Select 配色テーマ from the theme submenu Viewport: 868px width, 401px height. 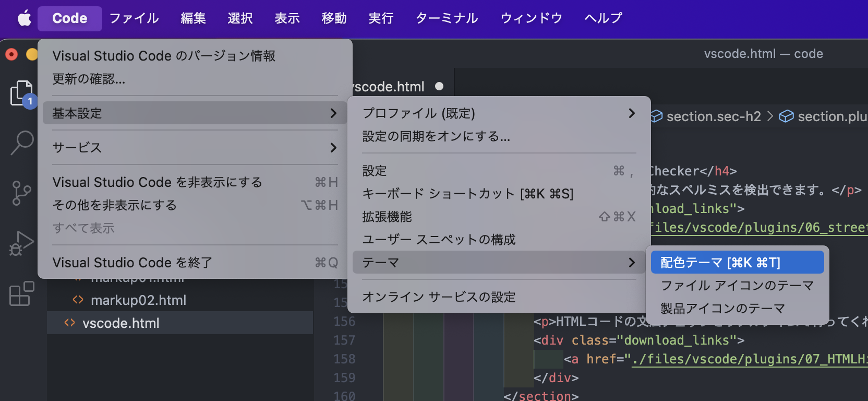click(737, 263)
